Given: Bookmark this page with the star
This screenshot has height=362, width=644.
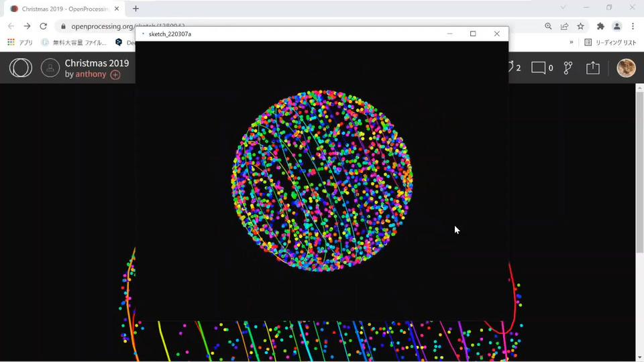Looking at the screenshot, I should 580,26.
